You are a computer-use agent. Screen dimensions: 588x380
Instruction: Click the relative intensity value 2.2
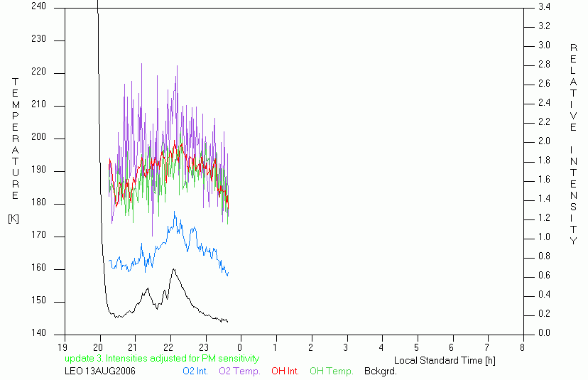pyautogui.click(x=544, y=121)
